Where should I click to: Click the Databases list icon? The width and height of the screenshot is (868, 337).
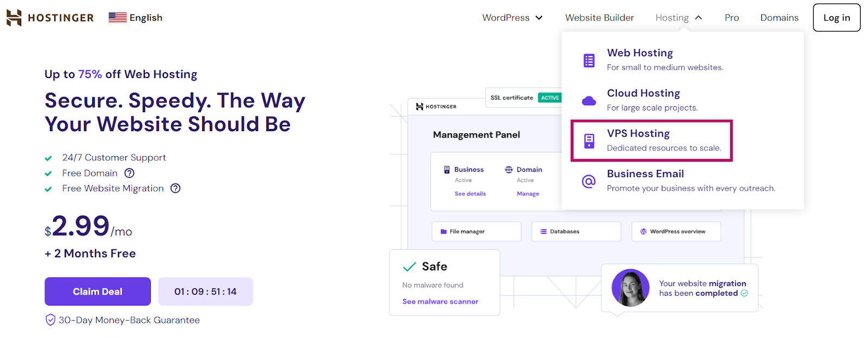[544, 231]
